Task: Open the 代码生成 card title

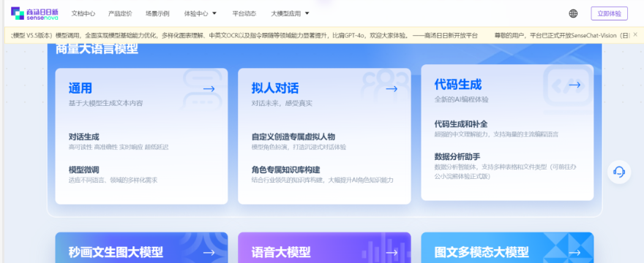Action: click(458, 85)
